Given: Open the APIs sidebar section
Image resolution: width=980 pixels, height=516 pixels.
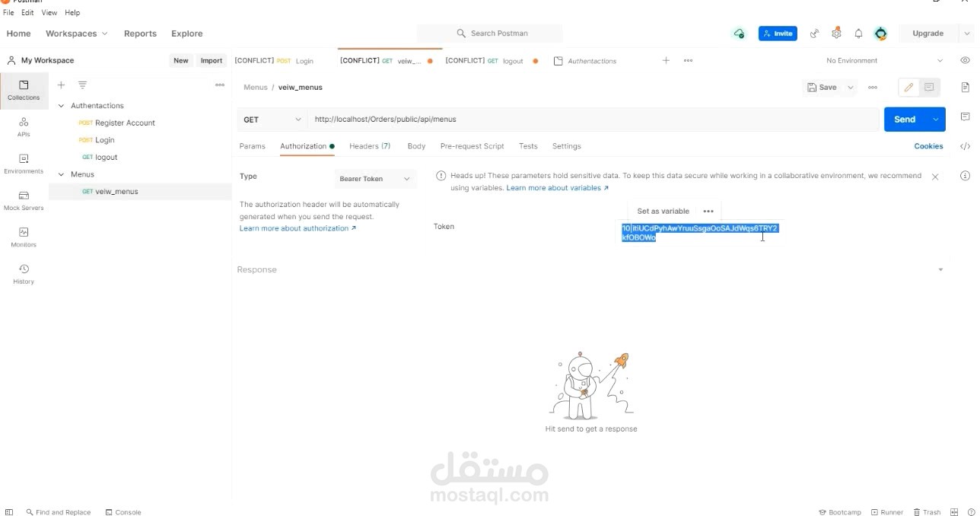Looking at the screenshot, I should tap(24, 126).
